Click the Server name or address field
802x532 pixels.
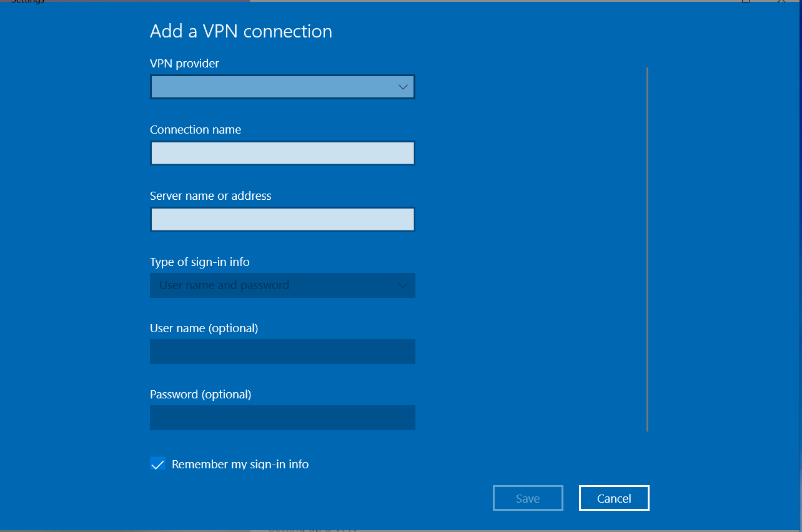coord(282,219)
